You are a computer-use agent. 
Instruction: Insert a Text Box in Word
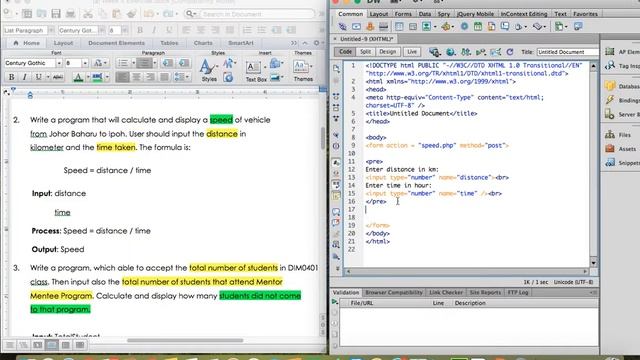(x=256, y=71)
